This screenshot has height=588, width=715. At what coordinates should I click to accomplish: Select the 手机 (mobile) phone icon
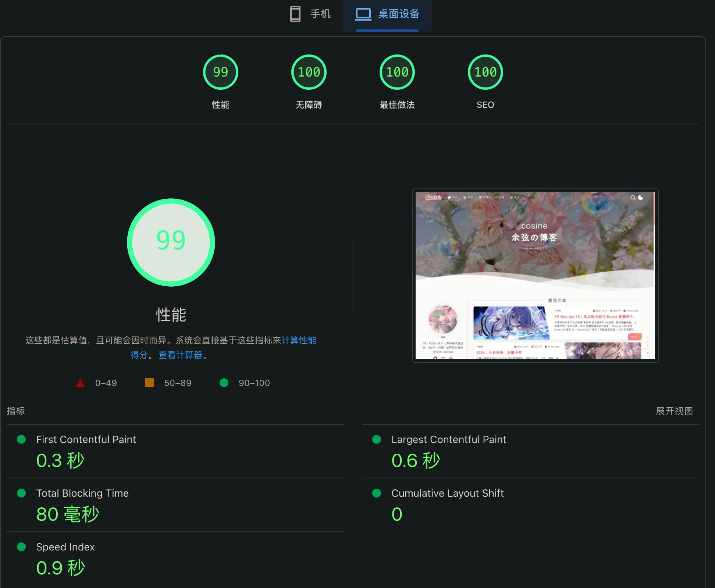[295, 14]
